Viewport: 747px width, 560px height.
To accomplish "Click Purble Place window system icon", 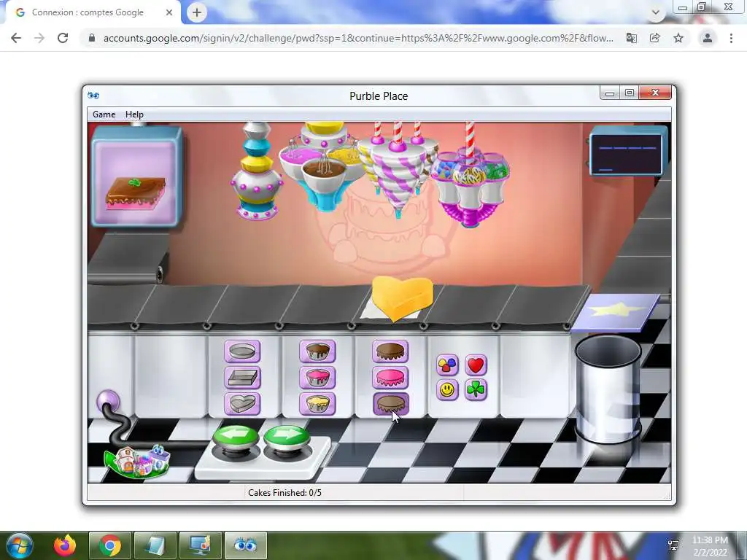I will pos(93,96).
